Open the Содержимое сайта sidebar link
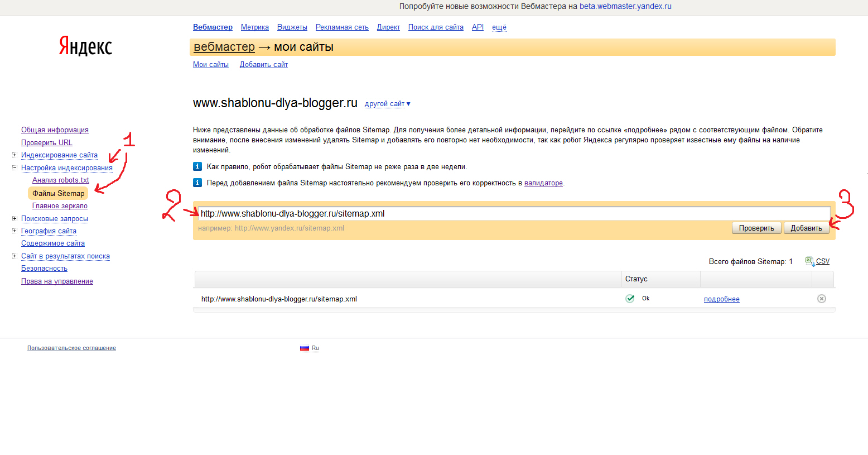Viewport: 868px width, 455px height. pyautogui.click(x=53, y=243)
